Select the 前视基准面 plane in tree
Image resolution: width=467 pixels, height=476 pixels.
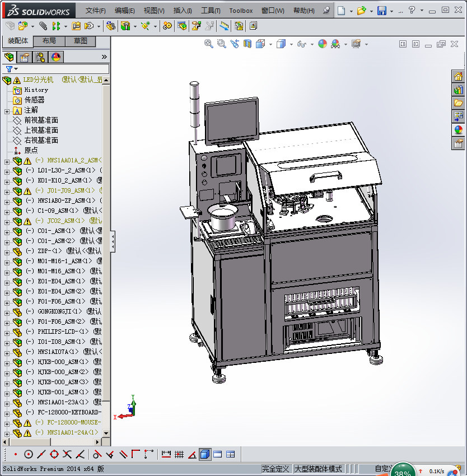(40, 120)
